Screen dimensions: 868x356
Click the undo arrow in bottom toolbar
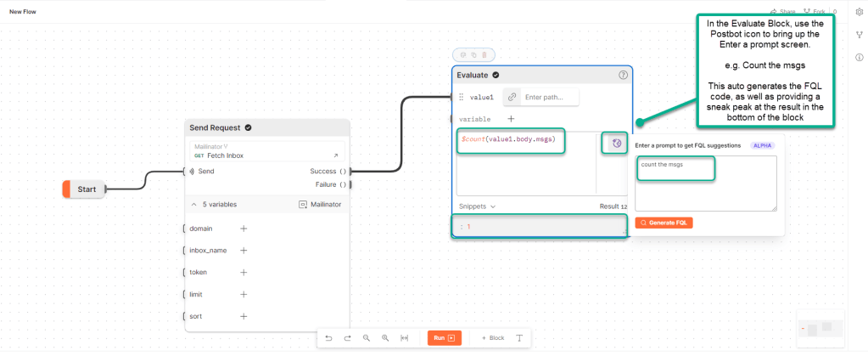click(328, 338)
